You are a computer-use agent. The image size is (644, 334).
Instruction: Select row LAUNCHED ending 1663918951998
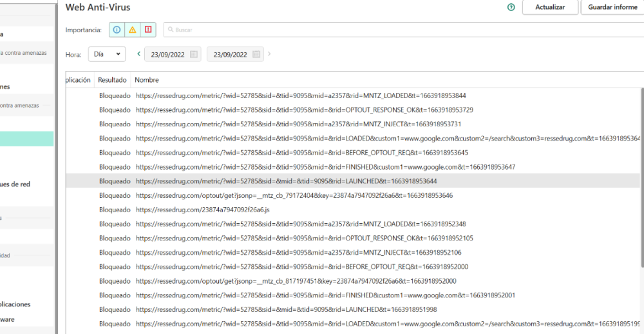(353, 309)
